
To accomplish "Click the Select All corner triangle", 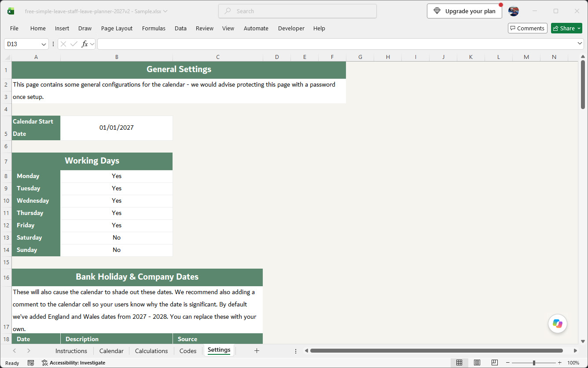I will coord(8,57).
